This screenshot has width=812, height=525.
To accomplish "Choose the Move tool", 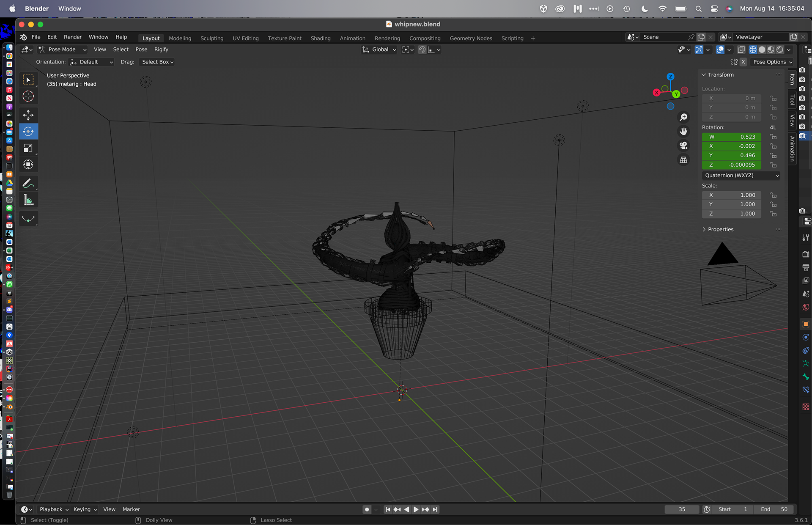I will click(28, 115).
